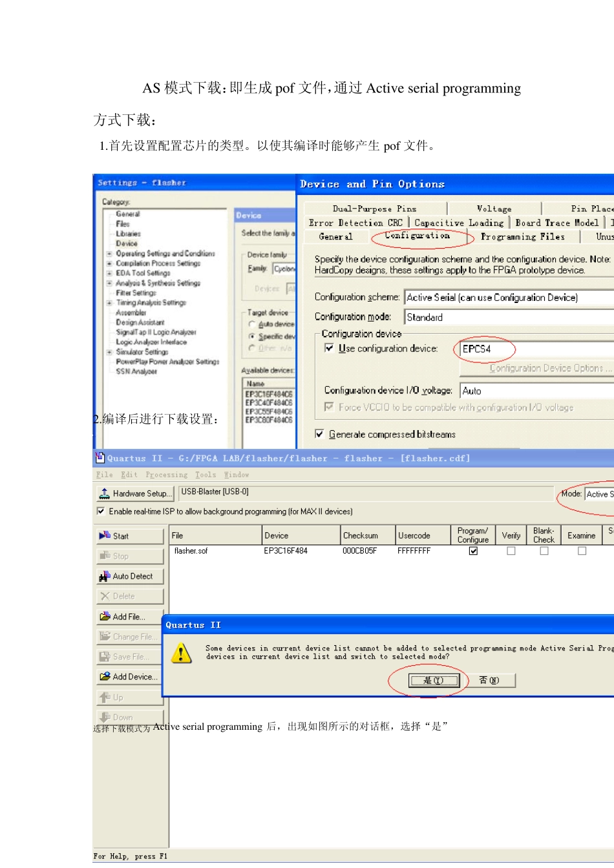The width and height of the screenshot is (614, 868).
Task: Click the Save File button
Action: click(x=129, y=657)
